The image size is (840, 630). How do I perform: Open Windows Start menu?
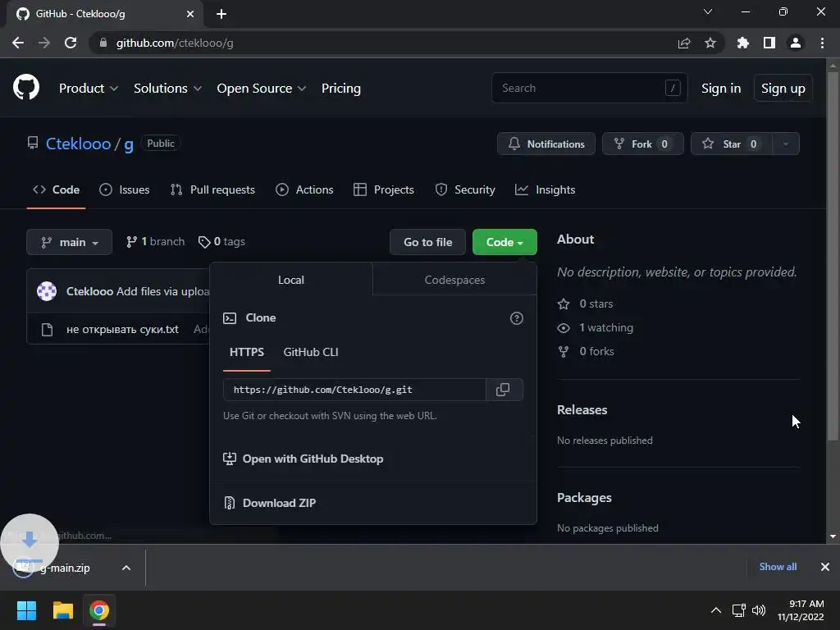(x=26, y=610)
